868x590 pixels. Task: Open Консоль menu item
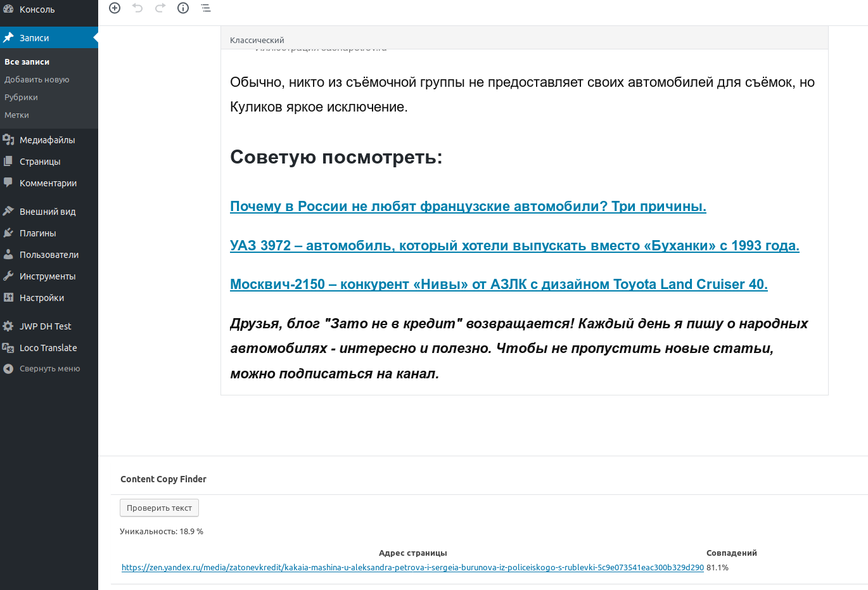click(37, 10)
